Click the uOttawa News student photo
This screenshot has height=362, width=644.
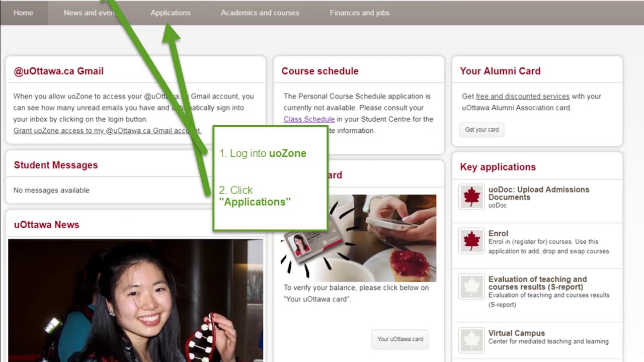tap(135, 300)
